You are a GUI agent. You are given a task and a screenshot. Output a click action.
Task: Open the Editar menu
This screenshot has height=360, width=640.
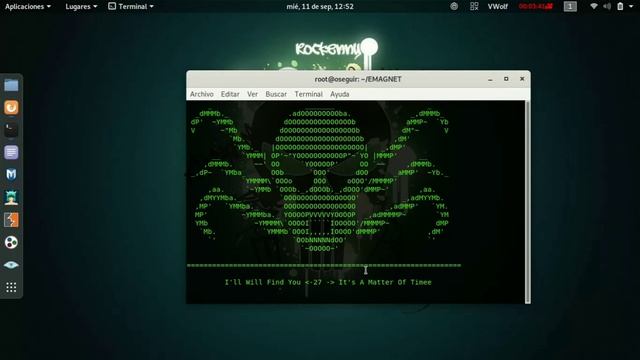(230, 94)
